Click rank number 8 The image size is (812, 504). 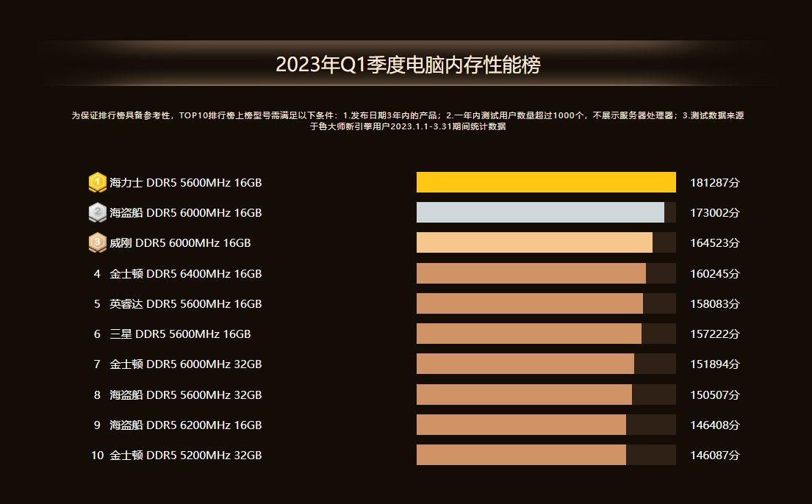[97, 395]
